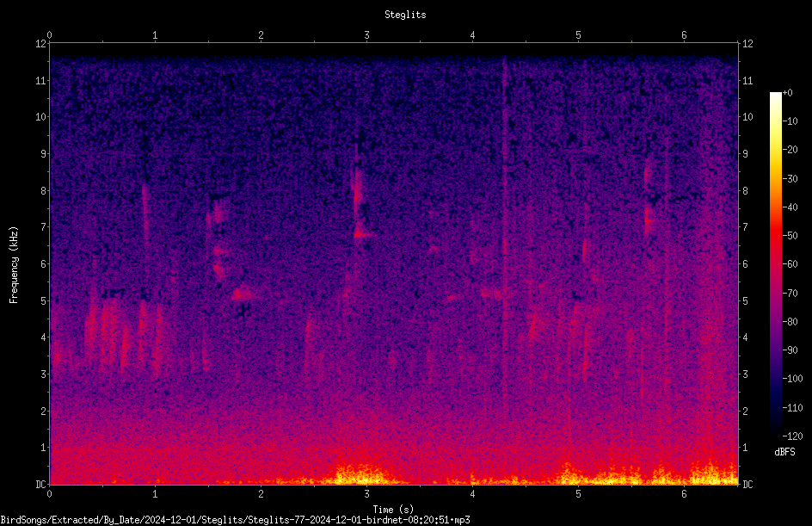Click the Frequency (kHz) axis label
The image size is (812, 526).
coord(14,265)
